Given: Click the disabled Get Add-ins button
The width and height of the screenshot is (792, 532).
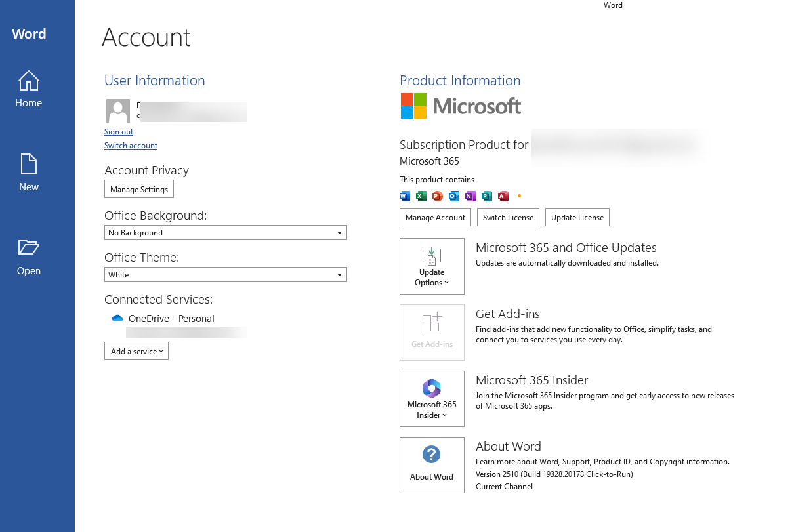Looking at the screenshot, I should pyautogui.click(x=432, y=333).
